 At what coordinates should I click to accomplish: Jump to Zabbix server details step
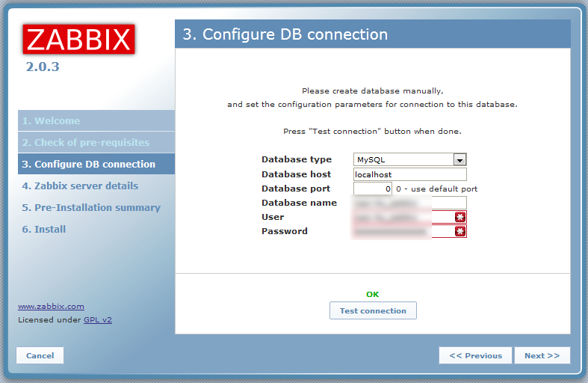coord(80,186)
